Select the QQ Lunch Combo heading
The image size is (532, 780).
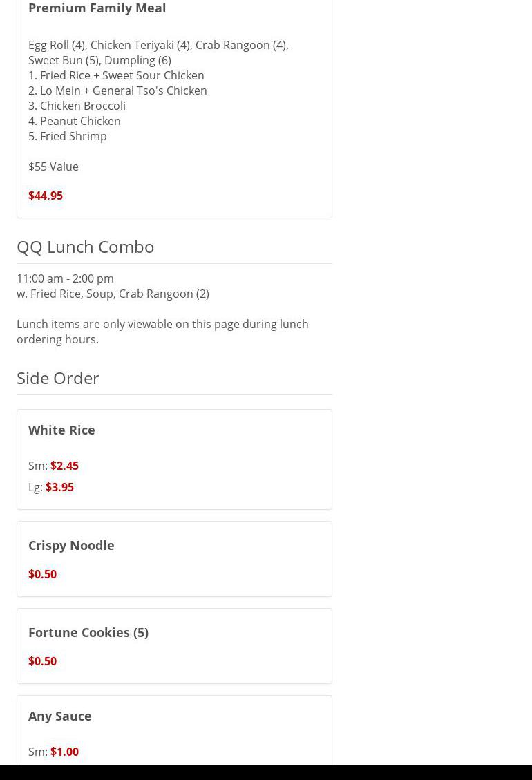coord(85,247)
